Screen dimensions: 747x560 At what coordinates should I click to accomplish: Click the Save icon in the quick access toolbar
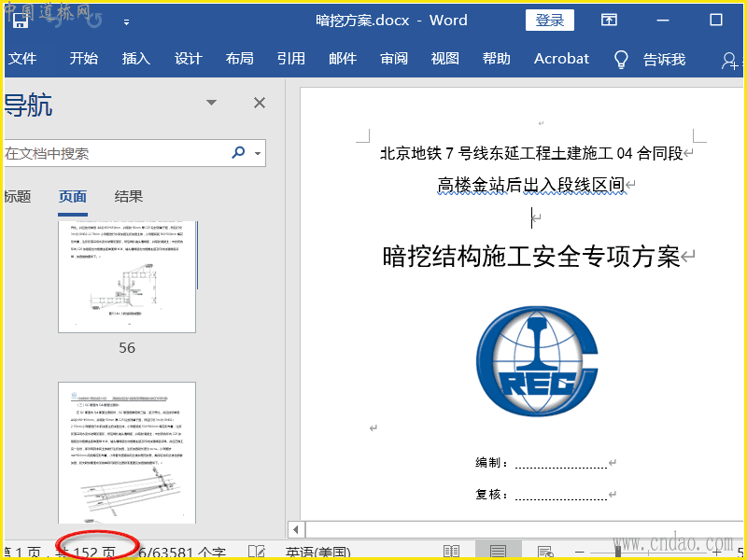tap(20, 20)
